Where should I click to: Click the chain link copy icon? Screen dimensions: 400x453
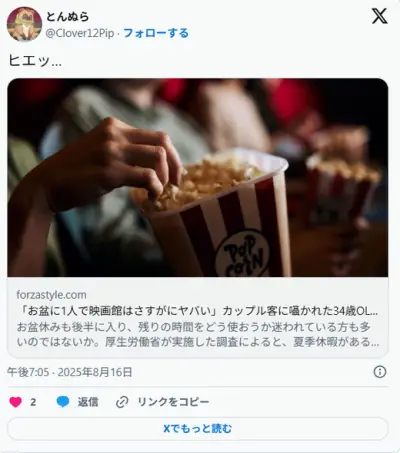pyautogui.click(x=122, y=402)
